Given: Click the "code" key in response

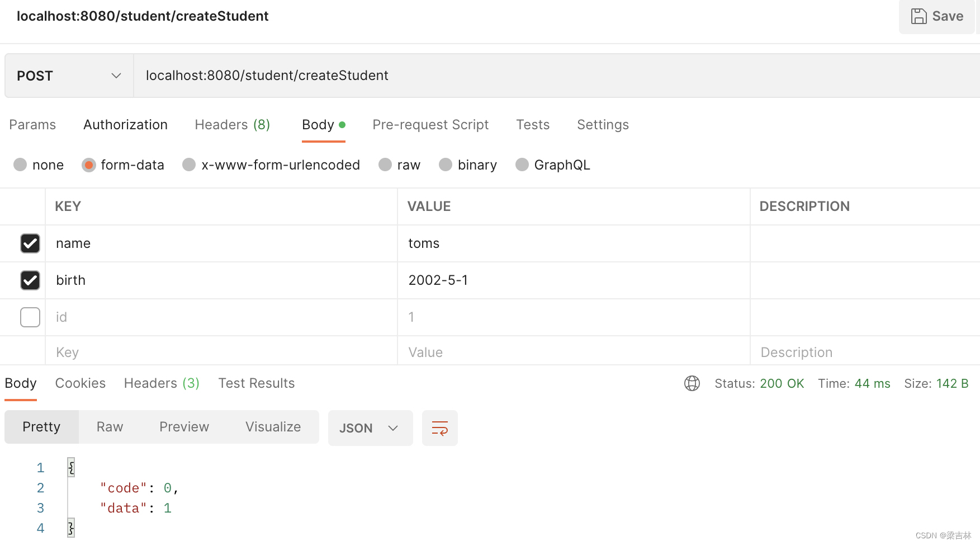Looking at the screenshot, I should (123, 488).
